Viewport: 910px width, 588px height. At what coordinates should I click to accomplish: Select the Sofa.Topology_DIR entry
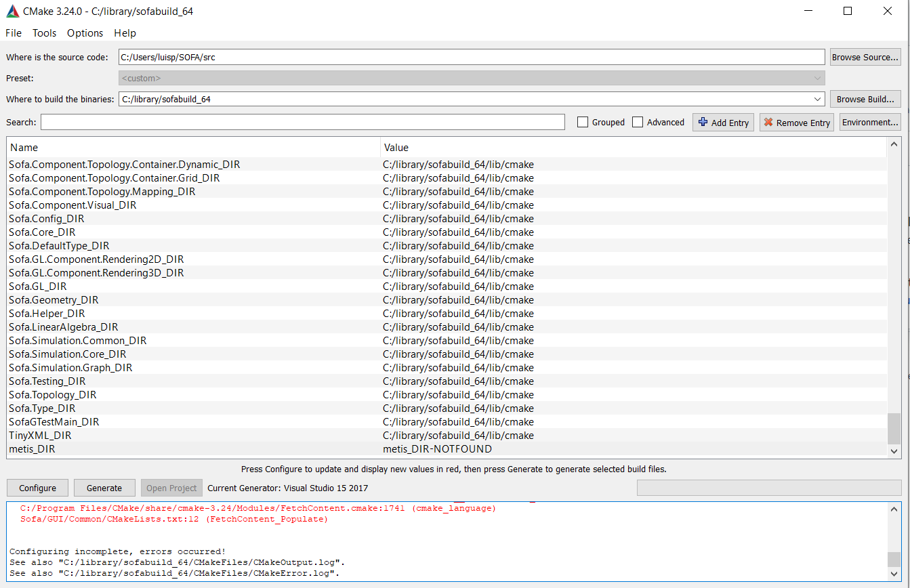pos(53,395)
